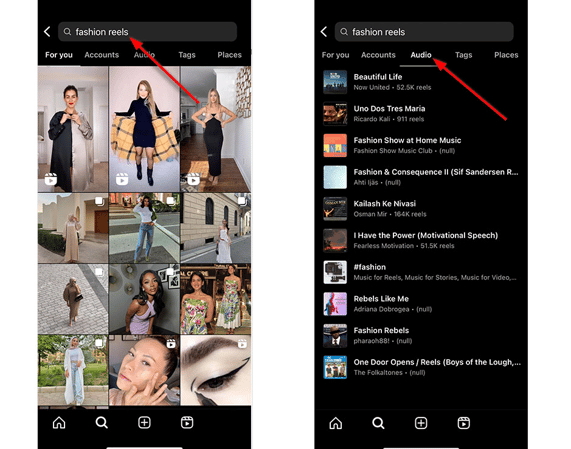Open Beautiful Life audio result

(x=421, y=82)
